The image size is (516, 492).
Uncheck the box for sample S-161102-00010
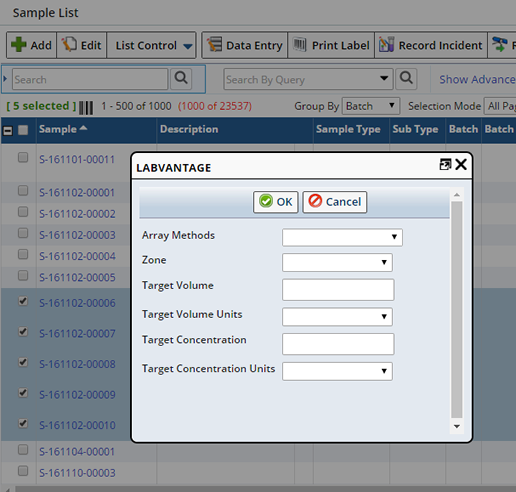pos(23,423)
